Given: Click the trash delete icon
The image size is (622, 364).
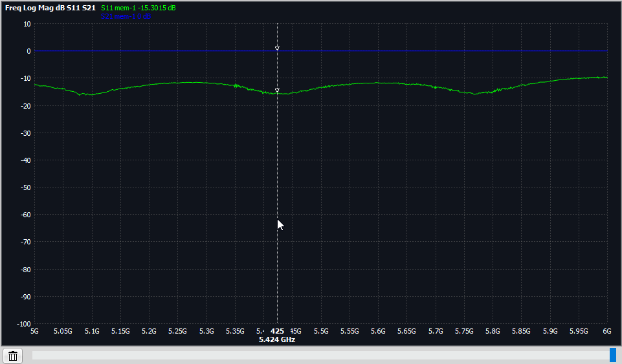Looking at the screenshot, I should point(13,356).
